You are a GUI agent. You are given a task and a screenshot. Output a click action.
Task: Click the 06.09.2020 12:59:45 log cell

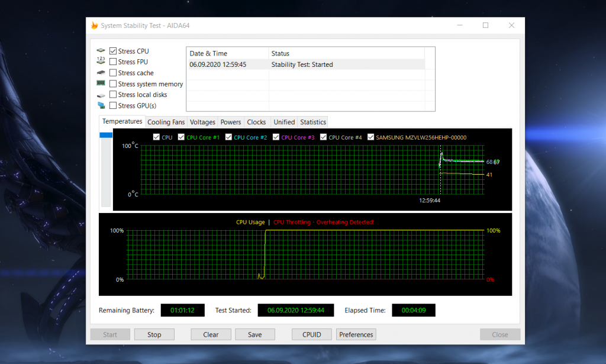tap(218, 65)
